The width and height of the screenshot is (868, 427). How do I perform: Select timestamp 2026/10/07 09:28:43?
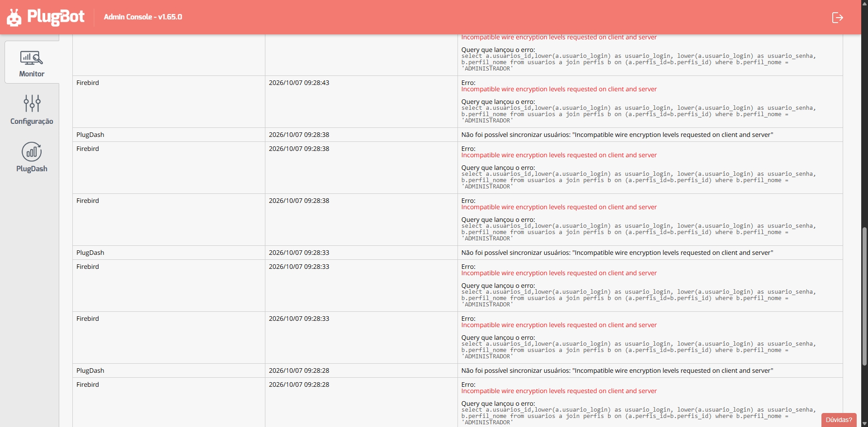tap(299, 83)
